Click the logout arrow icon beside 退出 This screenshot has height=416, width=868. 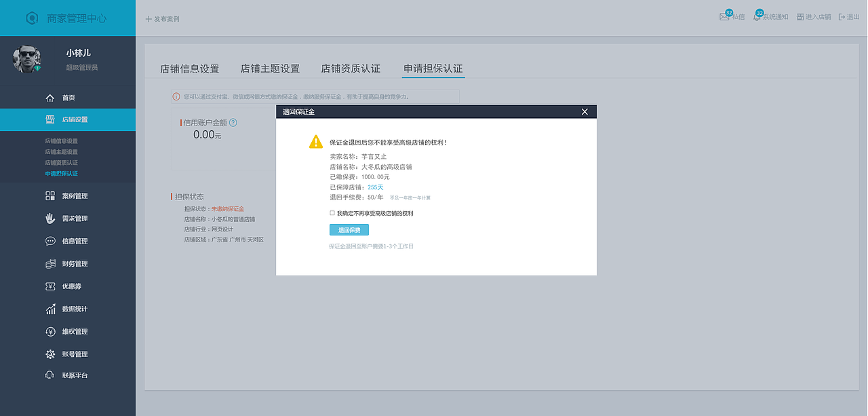point(842,17)
